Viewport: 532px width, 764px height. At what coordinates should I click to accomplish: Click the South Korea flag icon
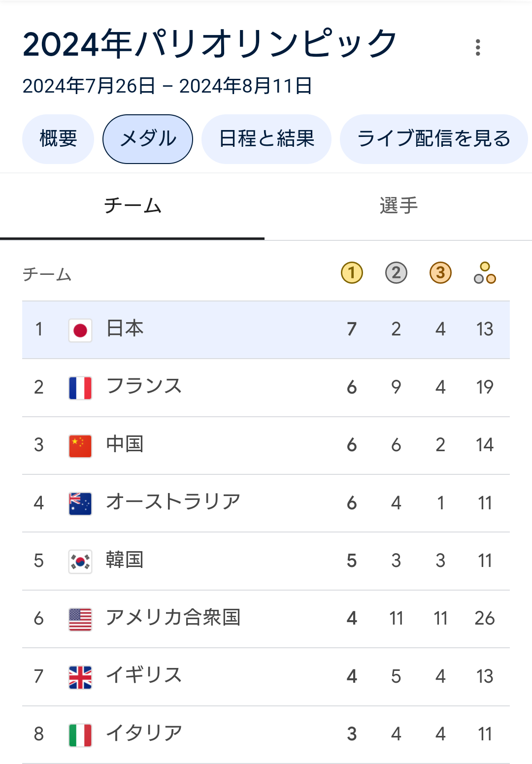click(80, 561)
